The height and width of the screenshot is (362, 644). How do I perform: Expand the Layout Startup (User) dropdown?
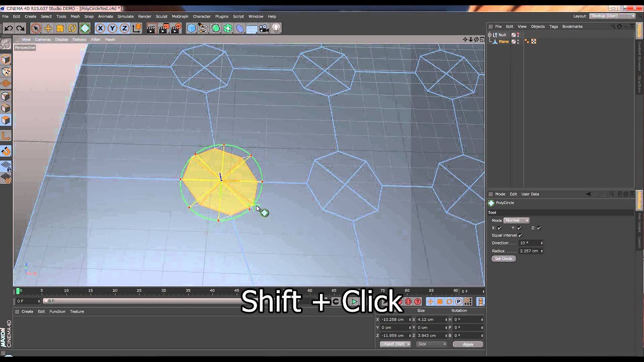pos(612,16)
